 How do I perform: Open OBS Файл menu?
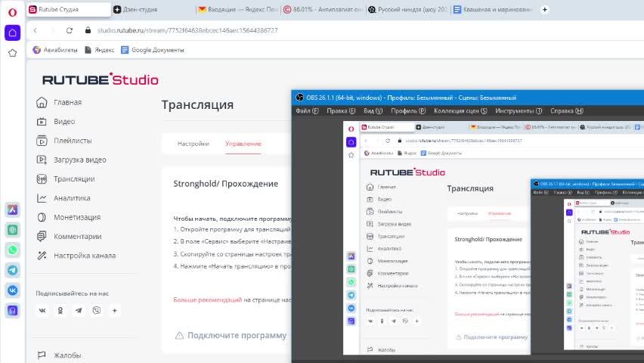pyautogui.click(x=307, y=110)
